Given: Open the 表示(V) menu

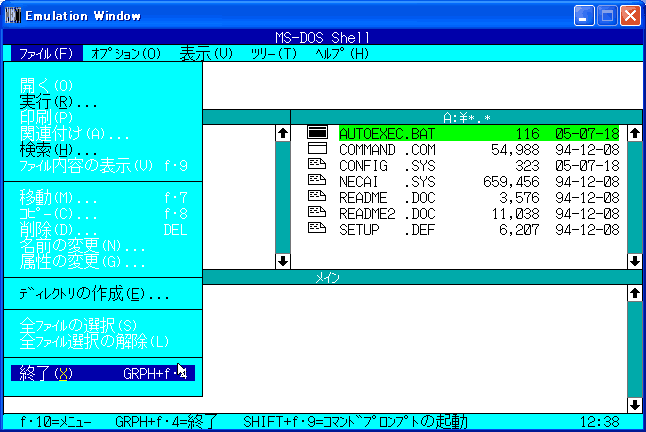Looking at the screenshot, I should click(206, 54).
